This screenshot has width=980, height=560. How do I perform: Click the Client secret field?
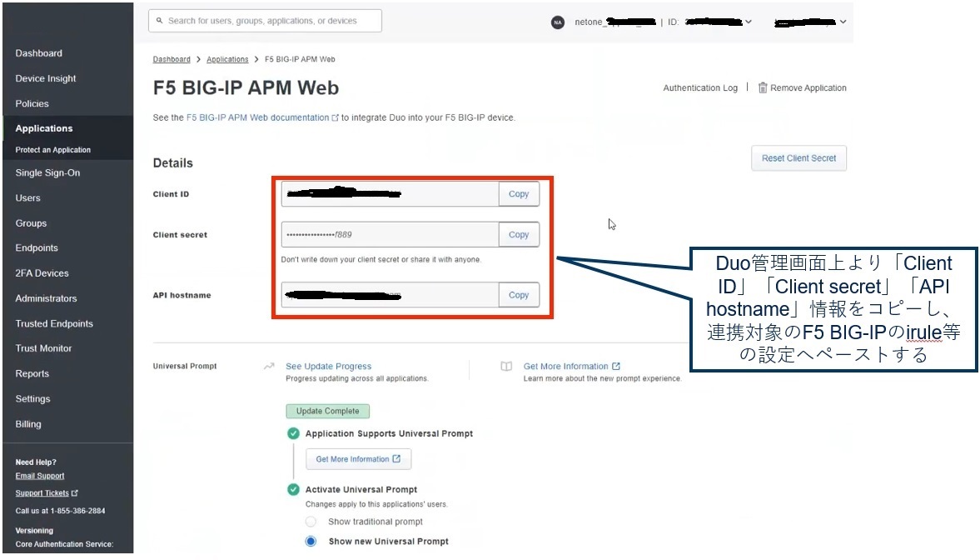[x=390, y=235]
